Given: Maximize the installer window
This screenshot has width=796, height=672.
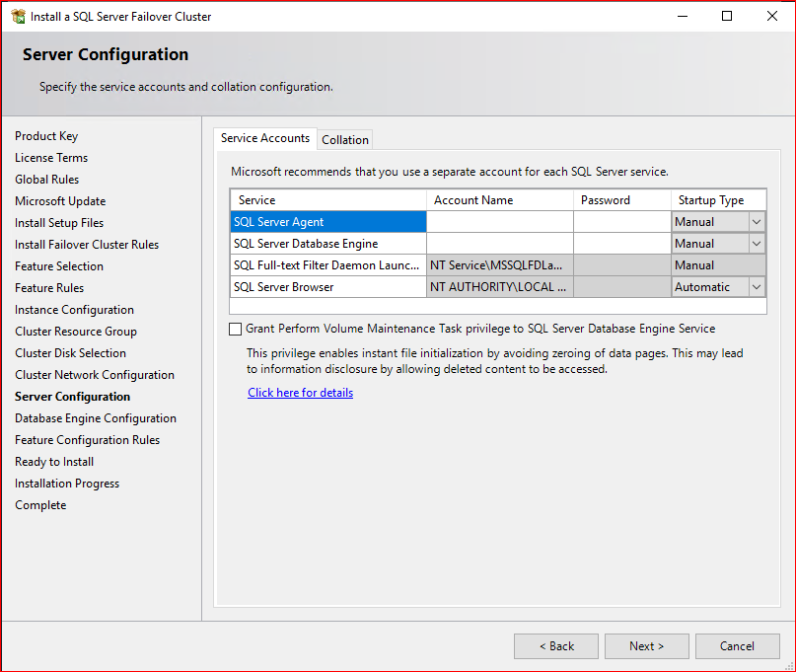Looking at the screenshot, I should coord(727,16).
